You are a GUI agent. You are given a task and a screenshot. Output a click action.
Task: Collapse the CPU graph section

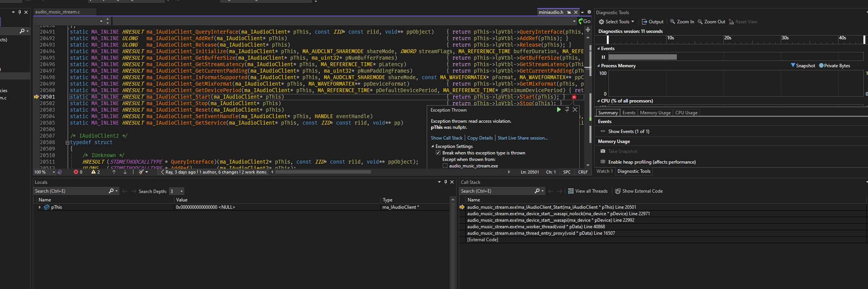pos(598,101)
